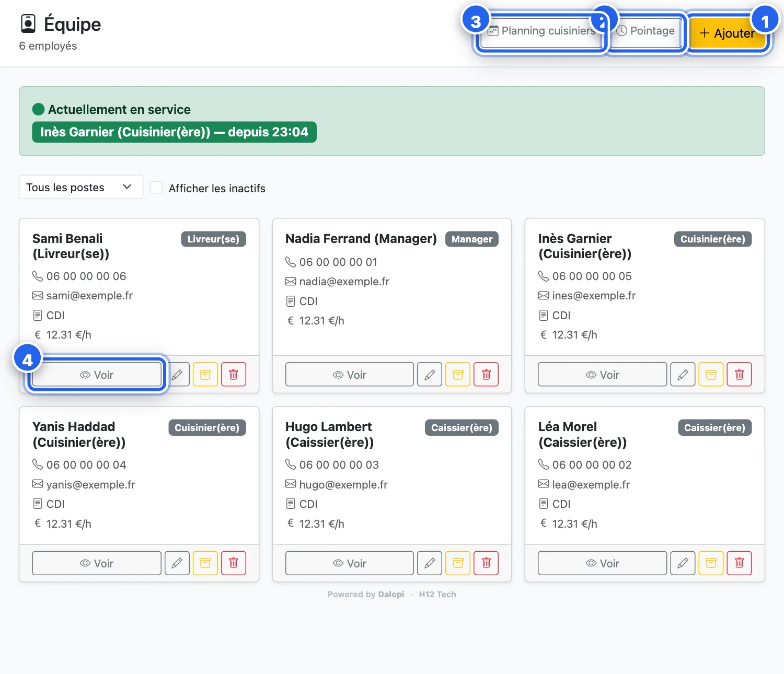
Task: Delete Nadia Ferrand with trash icon
Action: [x=486, y=375]
